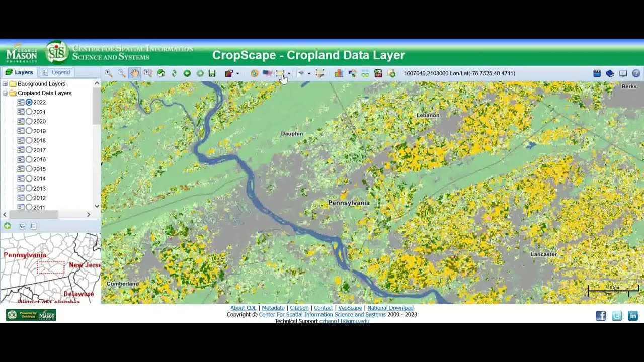Viewport: 644px width, 362px height.
Task: Open the rectangle area tool dropdown arrow
Action: pyautogui.click(x=289, y=74)
